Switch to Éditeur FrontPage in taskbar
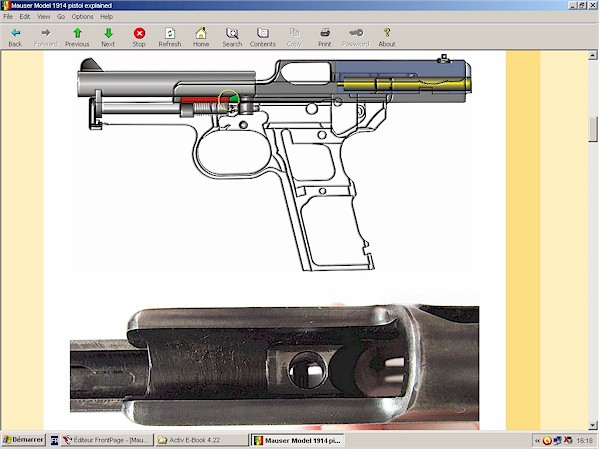The image size is (600, 450). click(107, 440)
